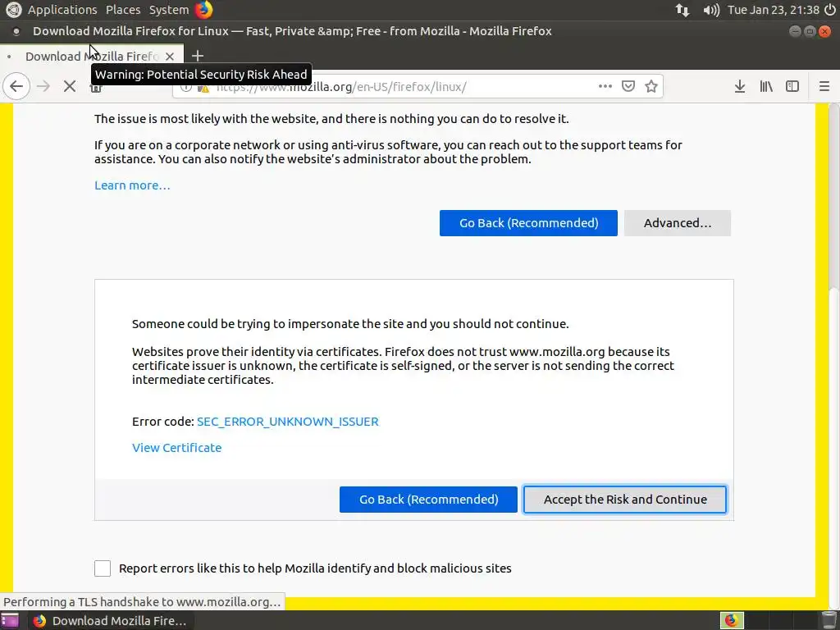Open the Downloads arrow icon
840x630 pixels.
pos(740,86)
